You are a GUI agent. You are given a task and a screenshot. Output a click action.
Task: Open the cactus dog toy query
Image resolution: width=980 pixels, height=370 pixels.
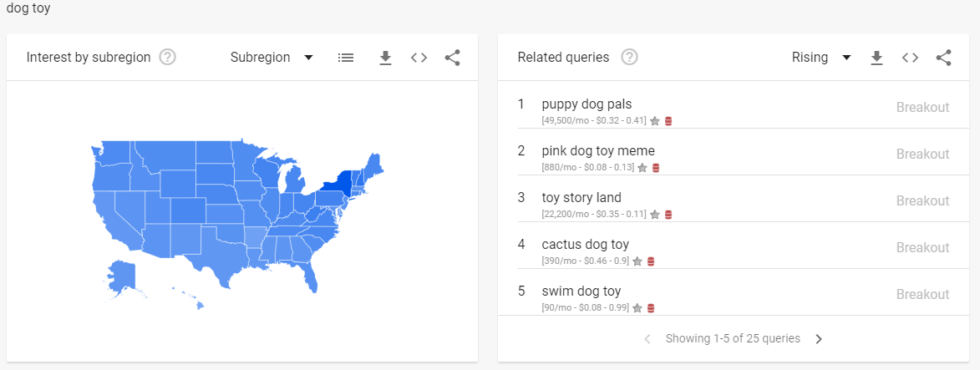[x=585, y=244]
